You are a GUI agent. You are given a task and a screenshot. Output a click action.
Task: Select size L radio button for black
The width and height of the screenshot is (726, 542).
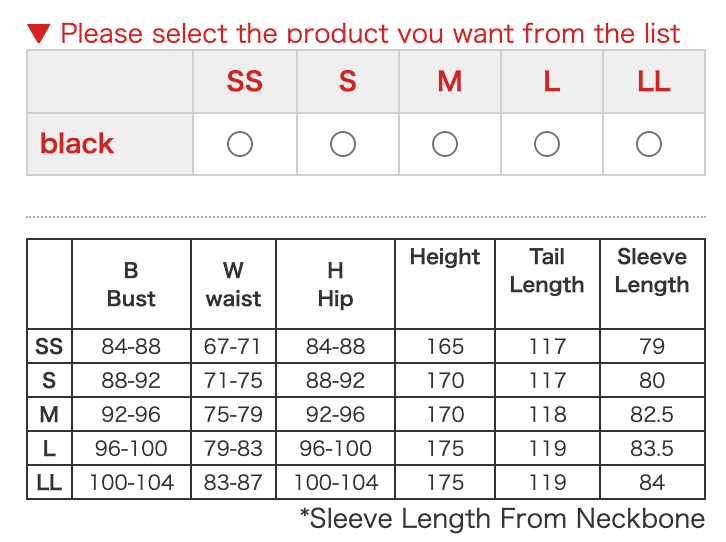547,144
